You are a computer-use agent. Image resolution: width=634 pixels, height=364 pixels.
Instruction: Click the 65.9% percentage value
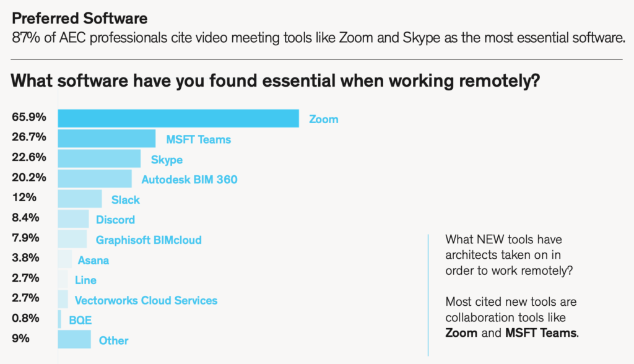pos(27,117)
